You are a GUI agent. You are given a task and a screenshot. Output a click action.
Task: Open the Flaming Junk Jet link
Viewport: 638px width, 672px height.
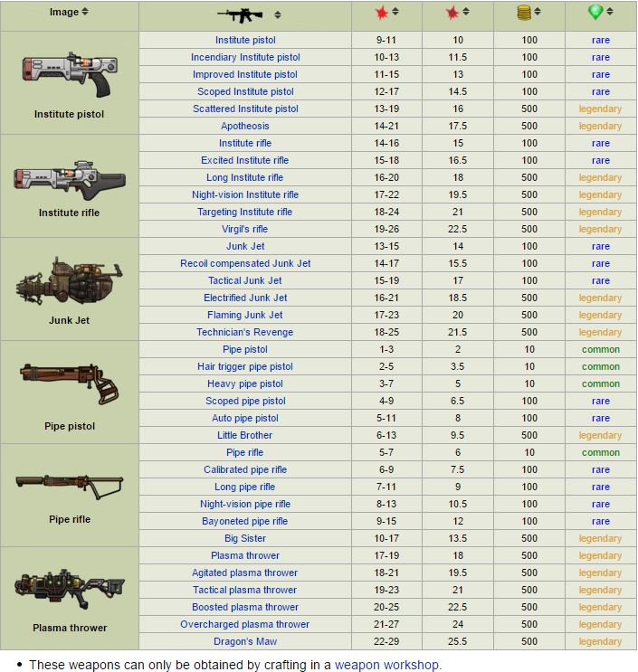click(x=245, y=315)
